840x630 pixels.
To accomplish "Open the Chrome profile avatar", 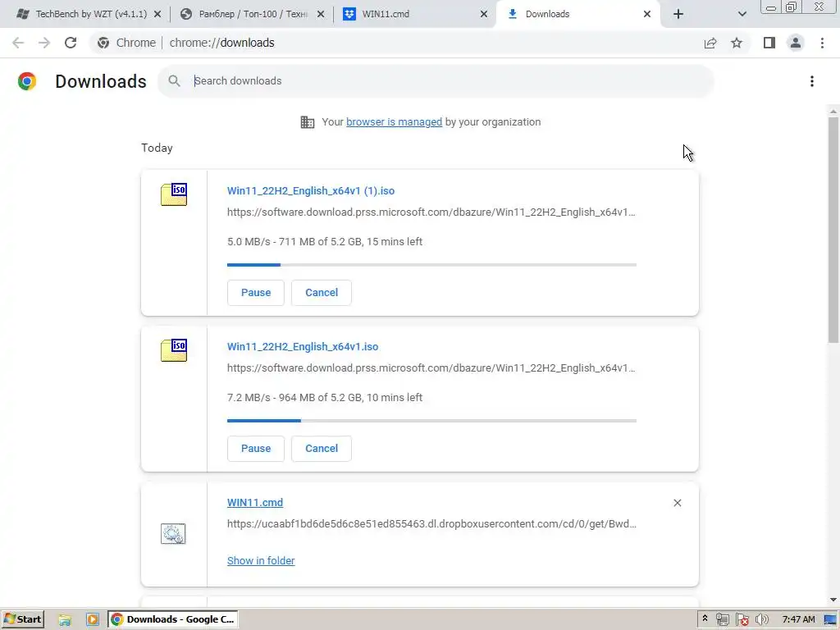I will click(796, 43).
